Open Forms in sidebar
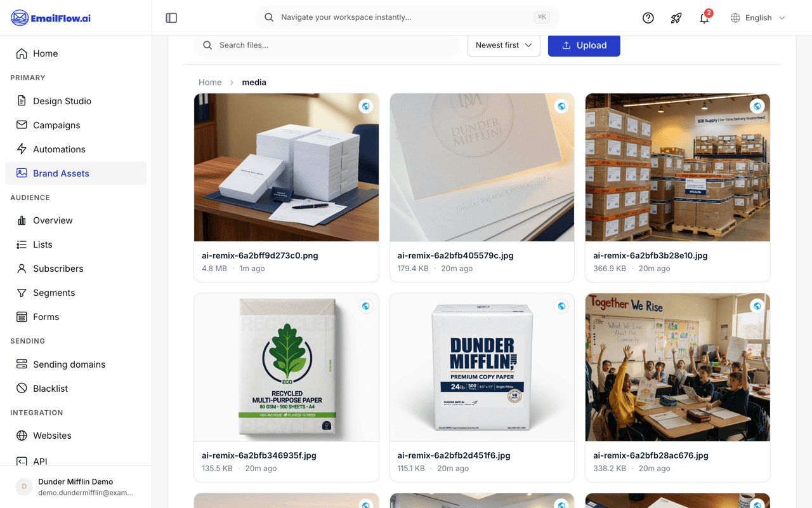812x508 pixels. (75, 317)
